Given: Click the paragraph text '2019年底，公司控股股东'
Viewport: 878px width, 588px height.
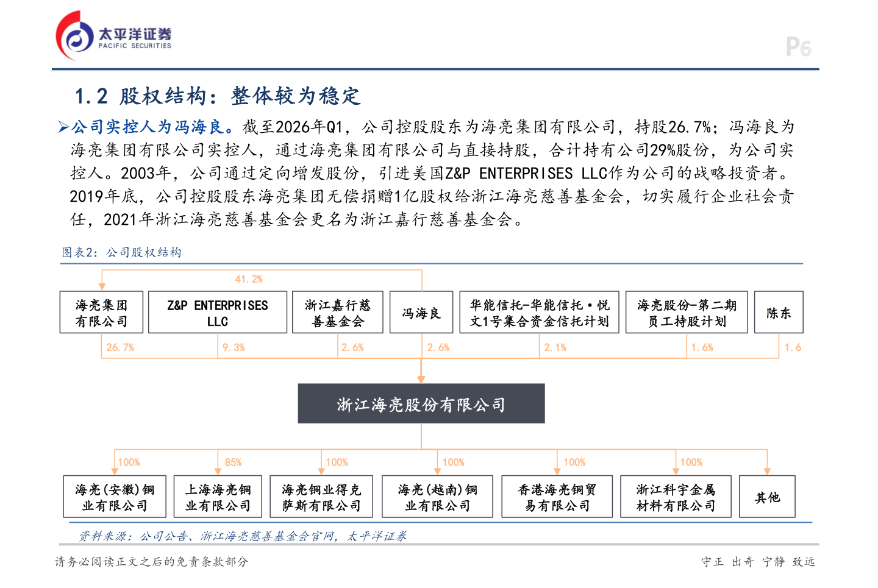Looking at the screenshot, I should 162,196.
